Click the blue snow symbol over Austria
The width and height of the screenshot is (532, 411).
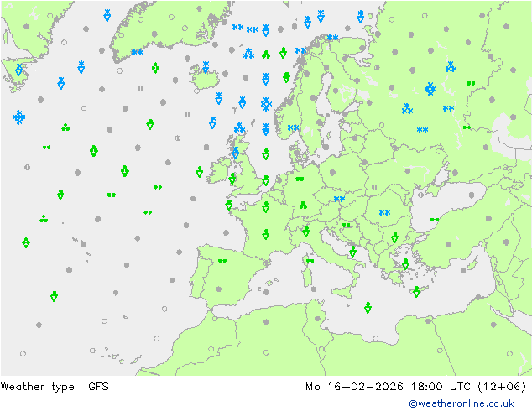339,199
